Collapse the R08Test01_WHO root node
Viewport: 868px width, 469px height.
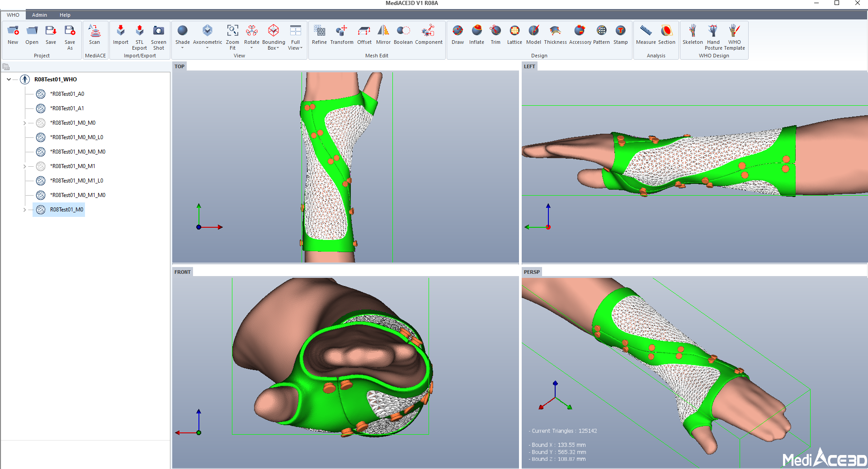(x=9, y=80)
